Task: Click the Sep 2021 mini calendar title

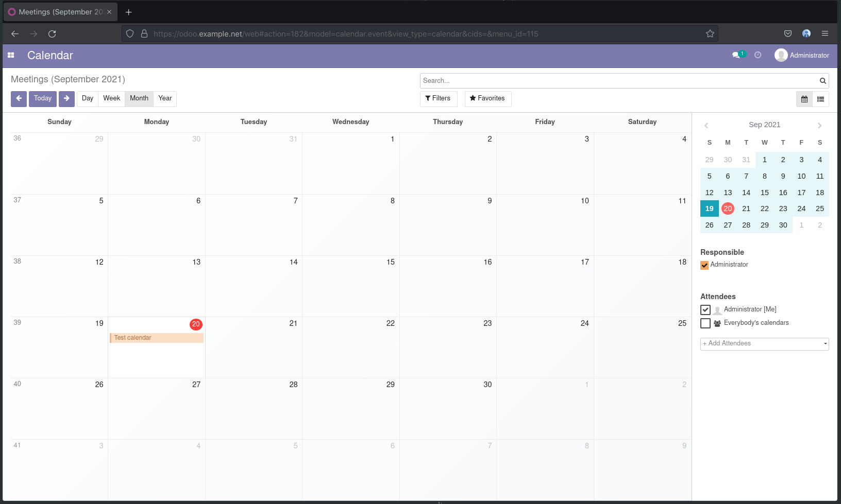Action: click(x=765, y=125)
